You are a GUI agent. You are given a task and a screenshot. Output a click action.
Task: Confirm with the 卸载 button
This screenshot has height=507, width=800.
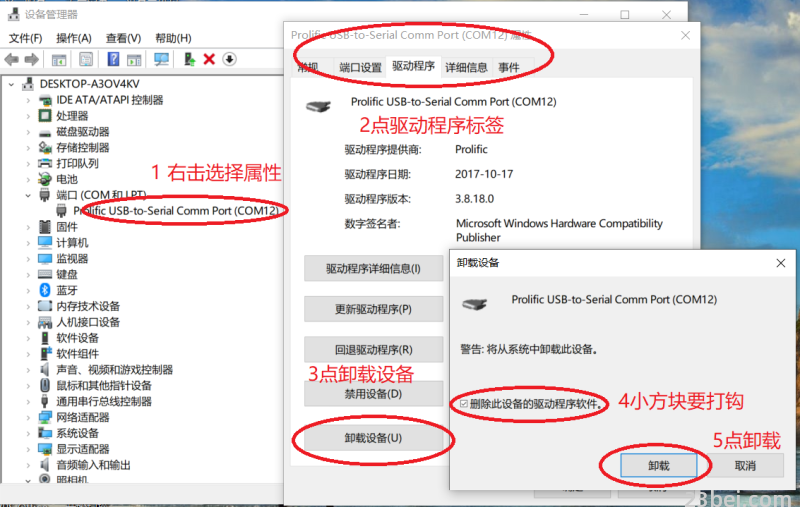pos(659,466)
